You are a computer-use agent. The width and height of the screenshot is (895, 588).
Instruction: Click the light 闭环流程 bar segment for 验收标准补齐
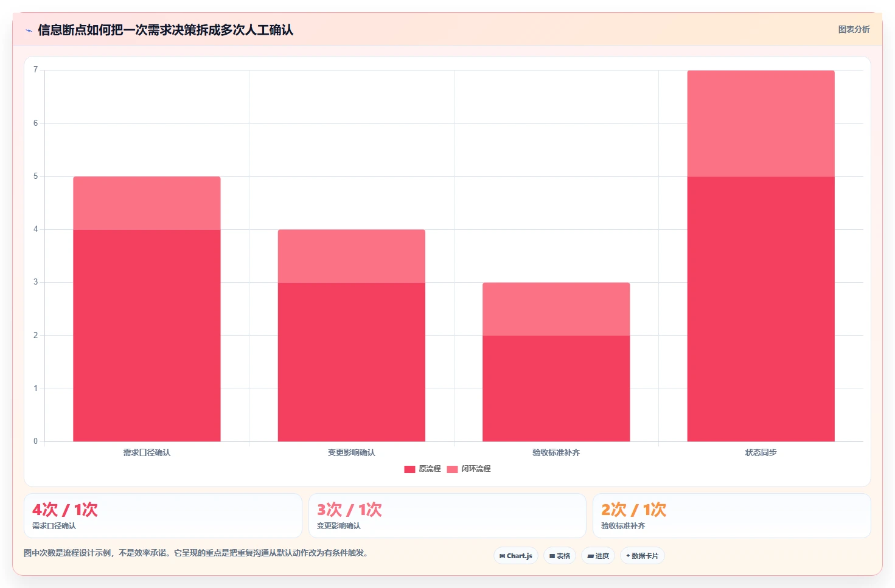(556, 309)
